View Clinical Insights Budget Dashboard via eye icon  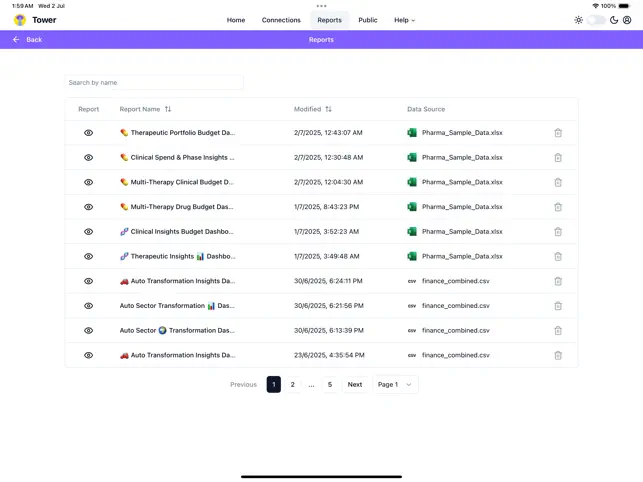[88, 232]
